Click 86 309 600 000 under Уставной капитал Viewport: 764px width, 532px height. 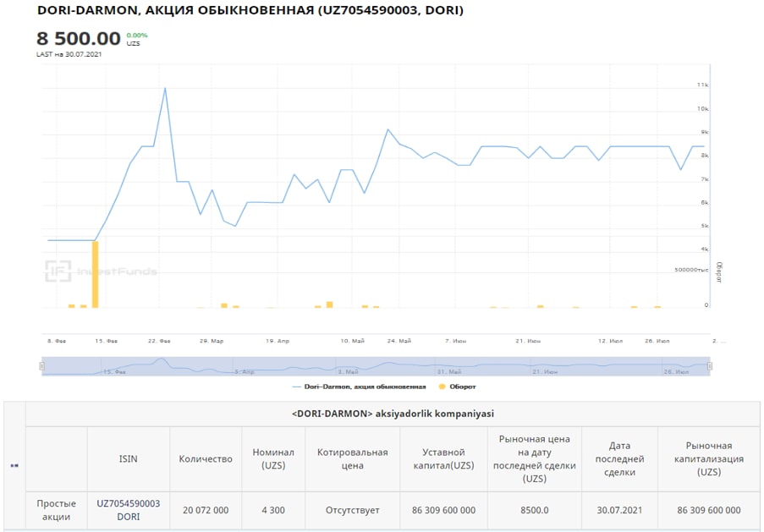pos(443,510)
